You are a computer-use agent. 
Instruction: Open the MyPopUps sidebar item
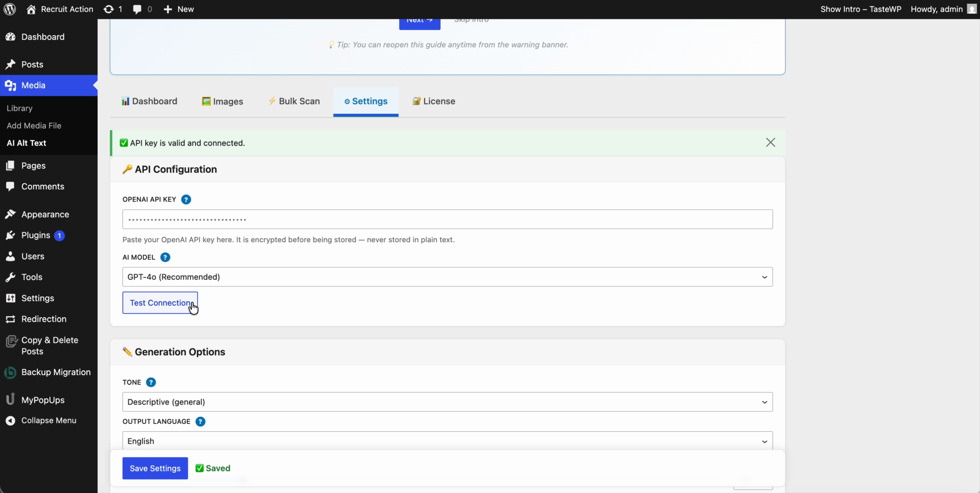[x=43, y=400]
